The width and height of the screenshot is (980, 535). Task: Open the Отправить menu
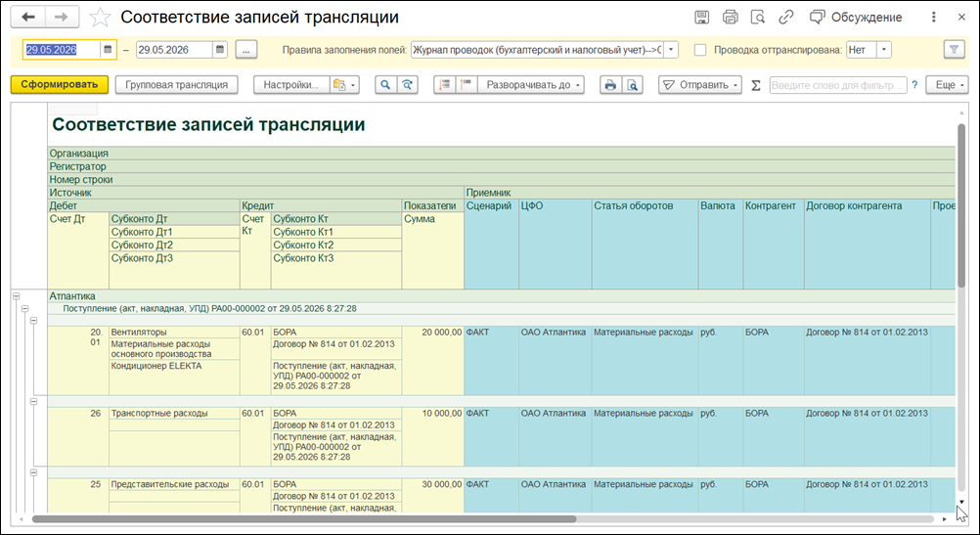click(x=700, y=85)
